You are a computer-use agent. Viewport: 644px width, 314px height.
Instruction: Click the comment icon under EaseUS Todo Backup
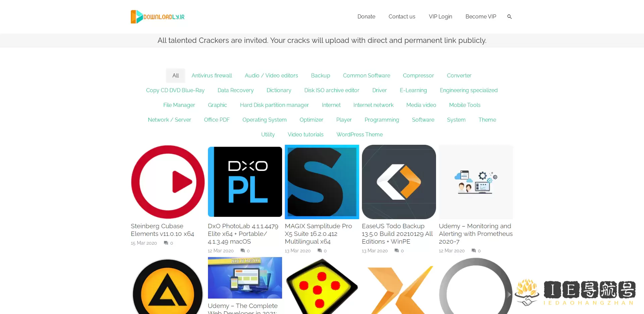(396, 251)
